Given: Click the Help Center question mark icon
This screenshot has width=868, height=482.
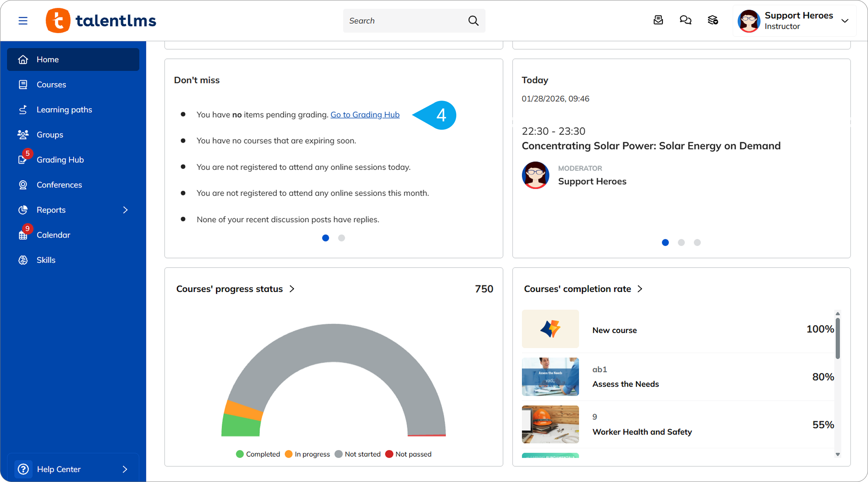Looking at the screenshot, I should click(x=23, y=469).
